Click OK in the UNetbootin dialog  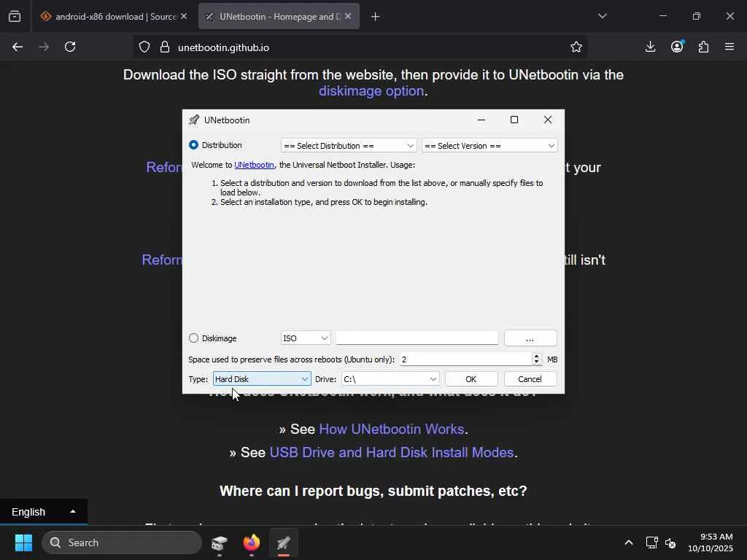click(x=471, y=379)
